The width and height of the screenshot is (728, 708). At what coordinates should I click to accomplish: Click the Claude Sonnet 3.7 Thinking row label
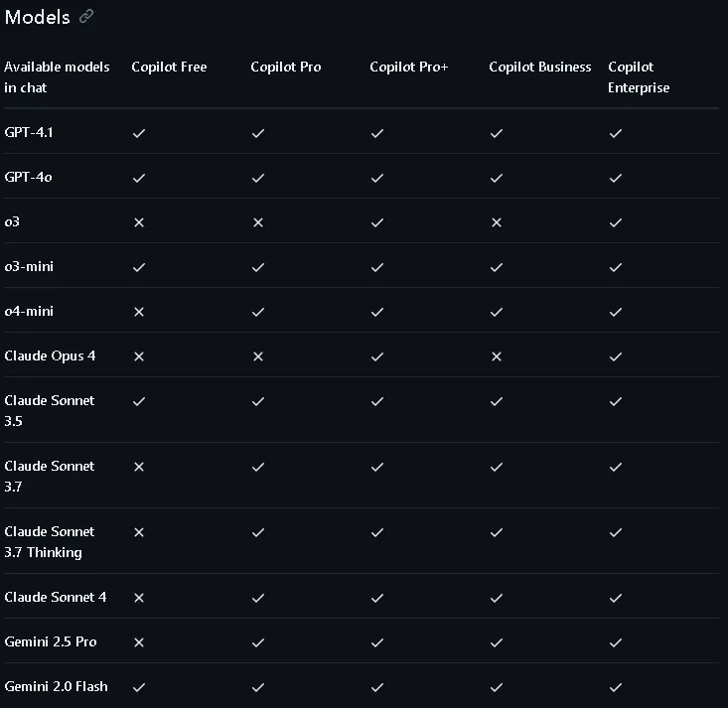(x=50, y=541)
